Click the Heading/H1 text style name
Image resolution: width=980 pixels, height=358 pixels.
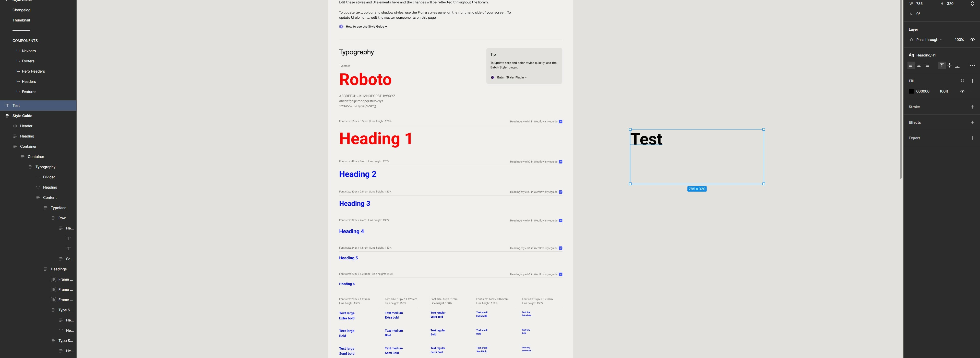coord(926,55)
